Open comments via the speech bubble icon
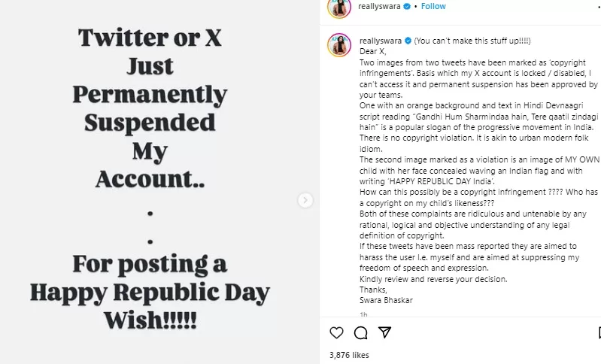601x364 pixels. click(360, 332)
